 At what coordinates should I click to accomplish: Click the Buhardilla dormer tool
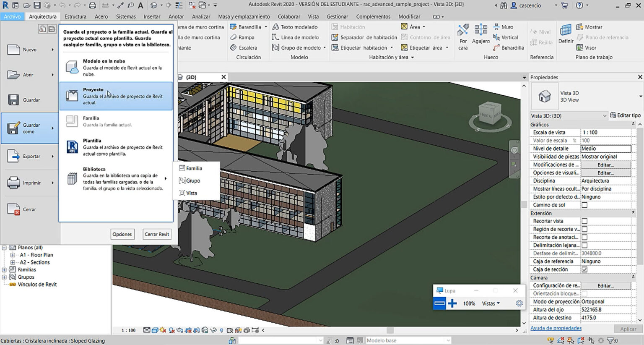point(509,48)
